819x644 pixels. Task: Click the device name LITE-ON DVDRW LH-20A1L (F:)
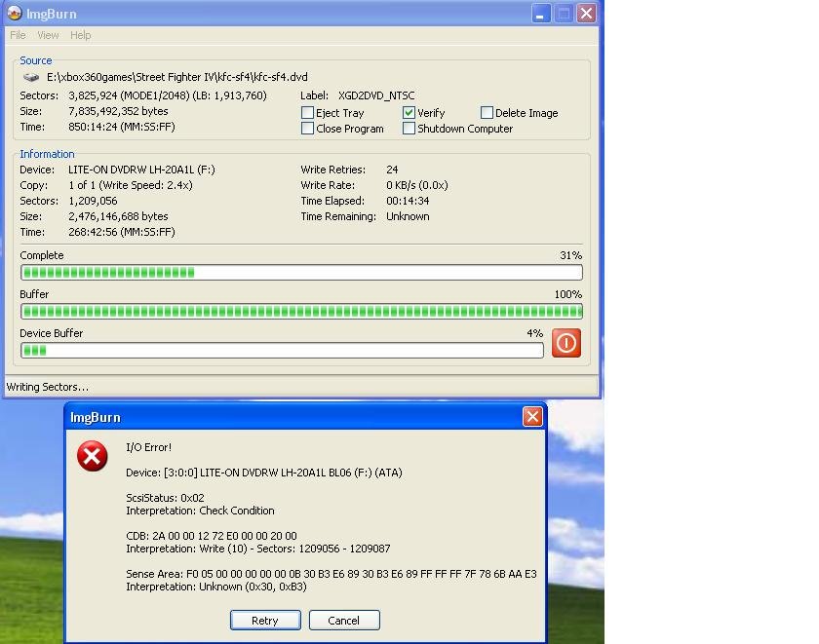tap(141, 170)
